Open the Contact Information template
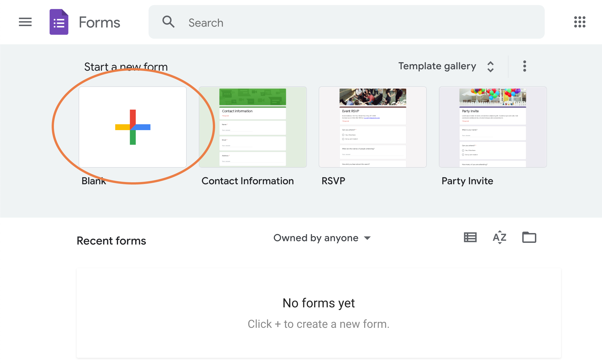Image resolution: width=602 pixels, height=364 pixels. coord(253,127)
